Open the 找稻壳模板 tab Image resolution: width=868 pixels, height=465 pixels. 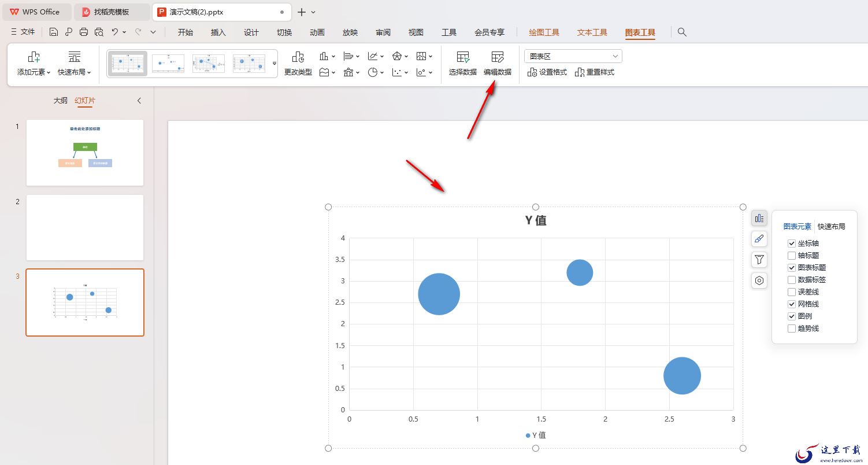[112, 12]
